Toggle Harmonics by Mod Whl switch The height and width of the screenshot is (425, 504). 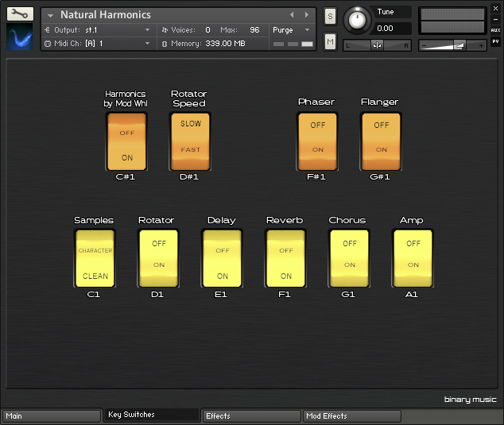point(126,142)
